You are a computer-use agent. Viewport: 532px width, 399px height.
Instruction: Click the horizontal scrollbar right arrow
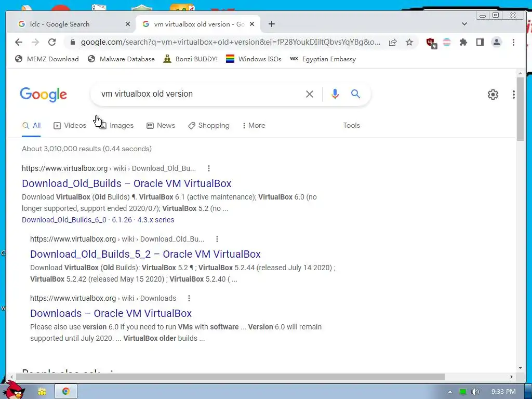tap(512, 377)
